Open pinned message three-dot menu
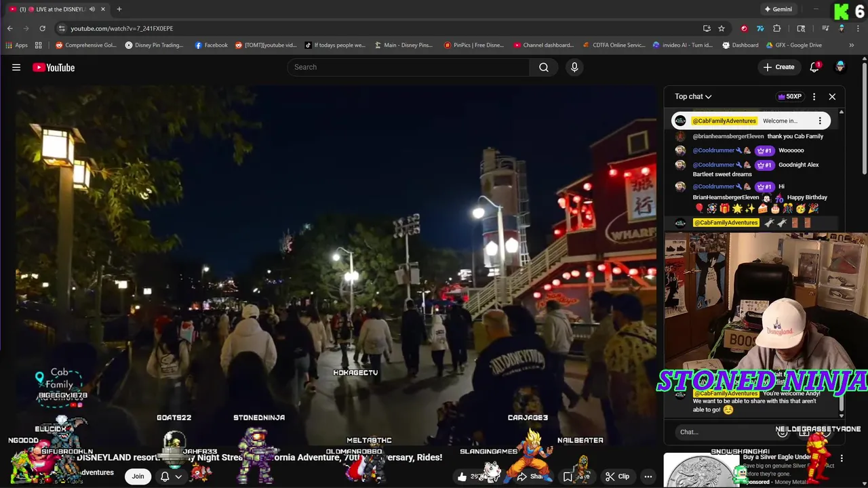The image size is (868, 488). point(820,121)
